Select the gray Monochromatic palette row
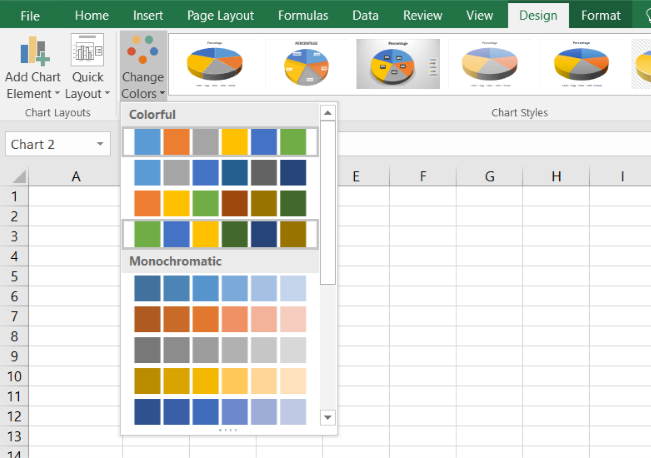Screen dimensions: 651x458 (219, 350)
